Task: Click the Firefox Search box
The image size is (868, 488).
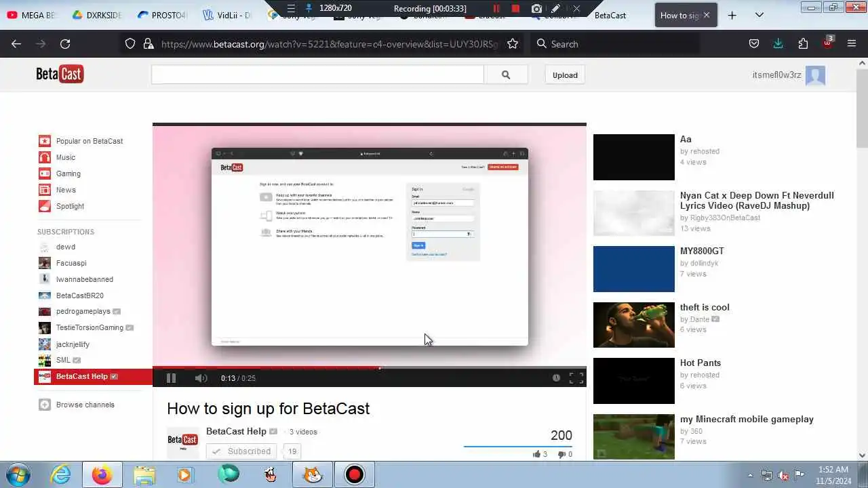Action: click(x=615, y=44)
